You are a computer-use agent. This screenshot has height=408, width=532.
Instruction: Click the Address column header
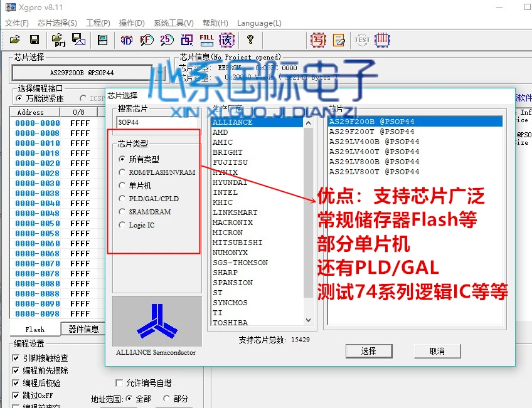click(x=35, y=112)
